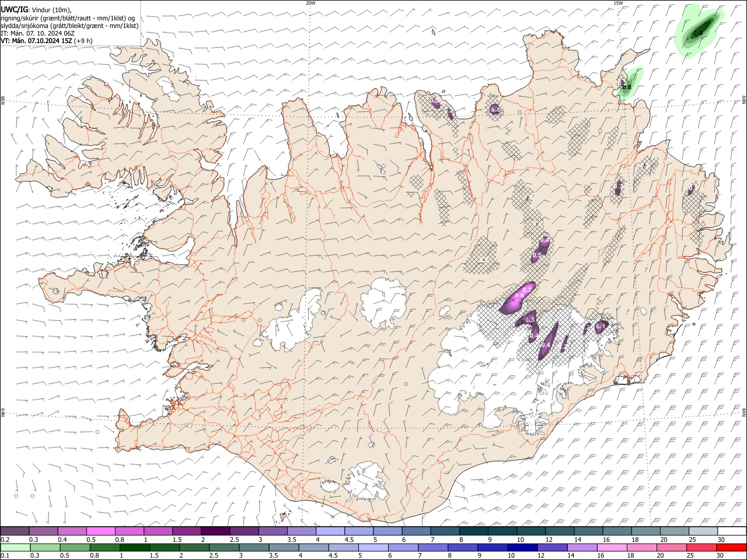Click the snow scale swatch starting at 0.5
This screenshot has width=747, height=560.
[100, 531]
